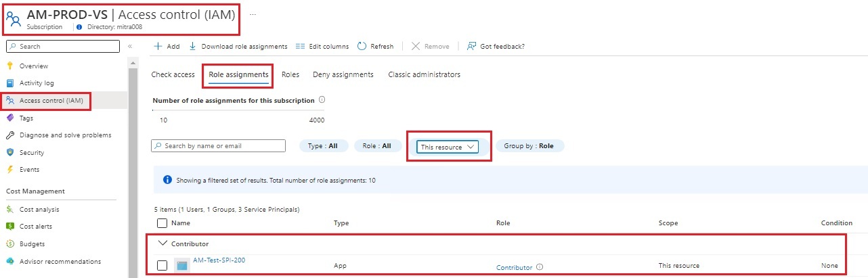Click the Advisor recommendations cloud icon
This screenshot has width=868, height=278.
[x=9, y=261]
